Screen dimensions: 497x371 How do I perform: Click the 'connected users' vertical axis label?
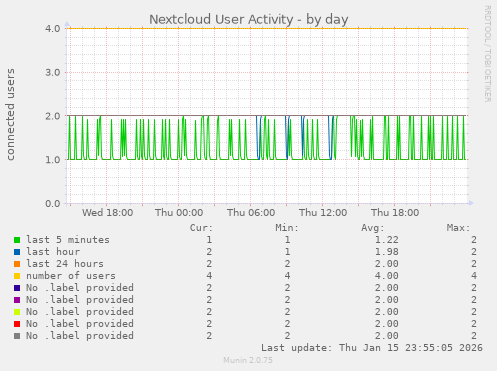pyautogui.click(x=10, y=115)
